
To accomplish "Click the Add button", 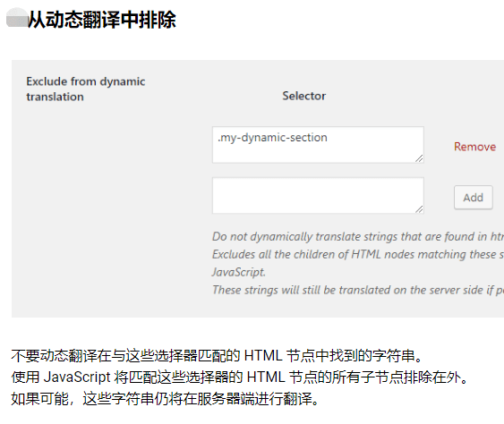I will (474, 197).
